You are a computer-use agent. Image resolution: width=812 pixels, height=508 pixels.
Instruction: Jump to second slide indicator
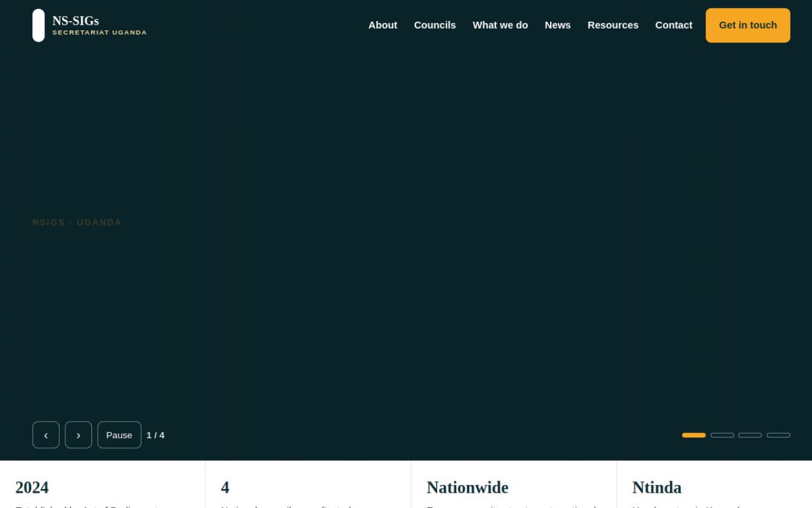722,435
